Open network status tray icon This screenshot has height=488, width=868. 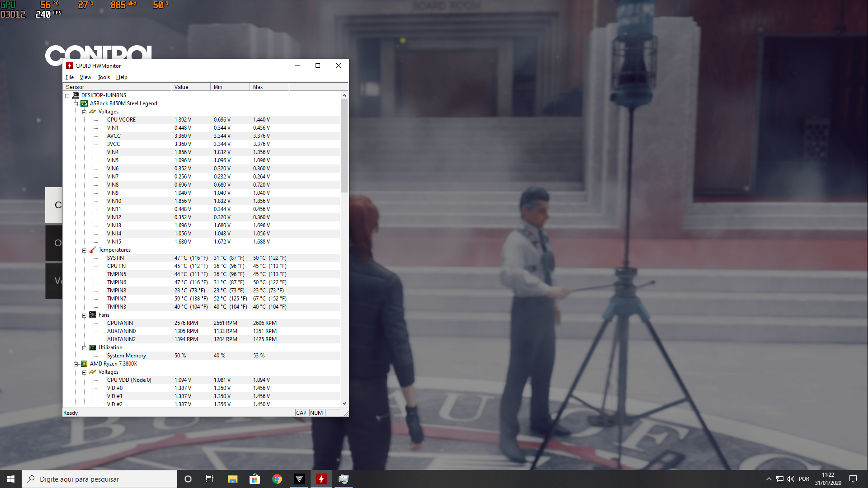point(780,479)
